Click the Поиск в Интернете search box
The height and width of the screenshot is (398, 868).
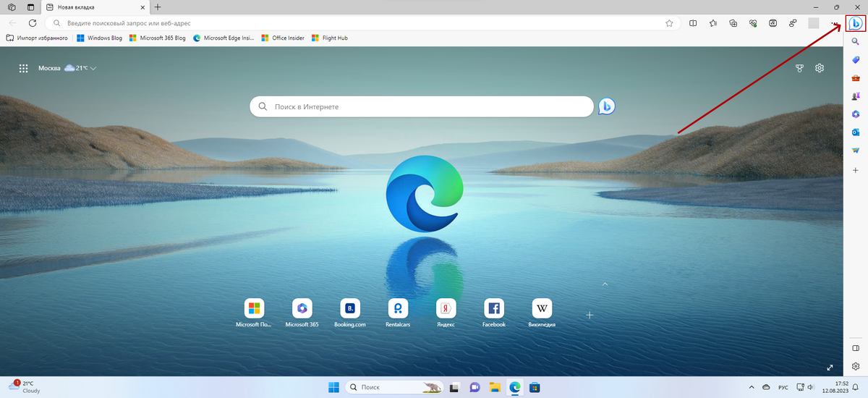click(x=422, y=106)
